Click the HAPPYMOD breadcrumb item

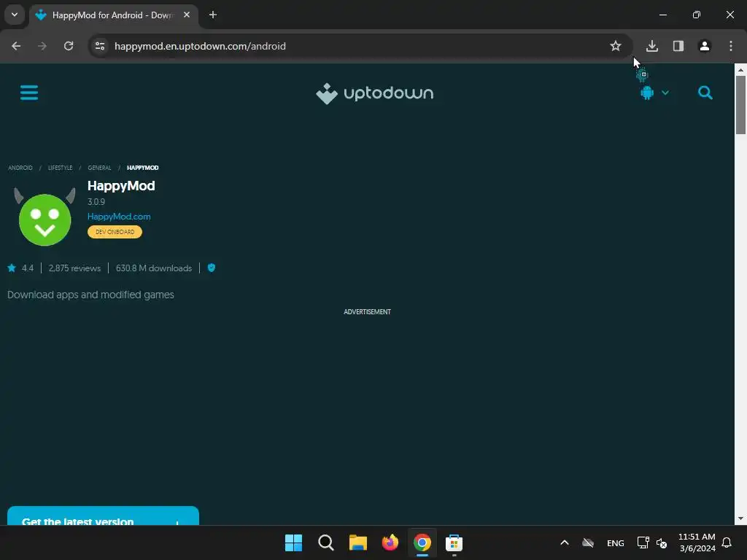pos(142,168)
